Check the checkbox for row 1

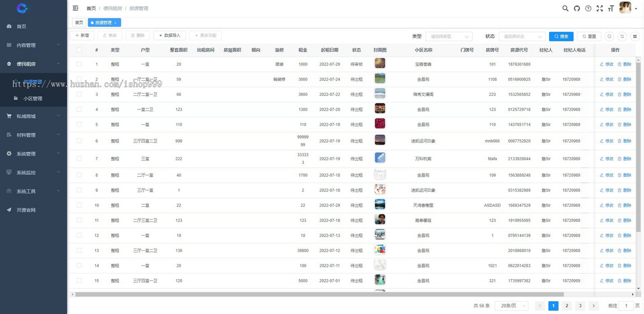pyautogui.click(x=79, y=64)
